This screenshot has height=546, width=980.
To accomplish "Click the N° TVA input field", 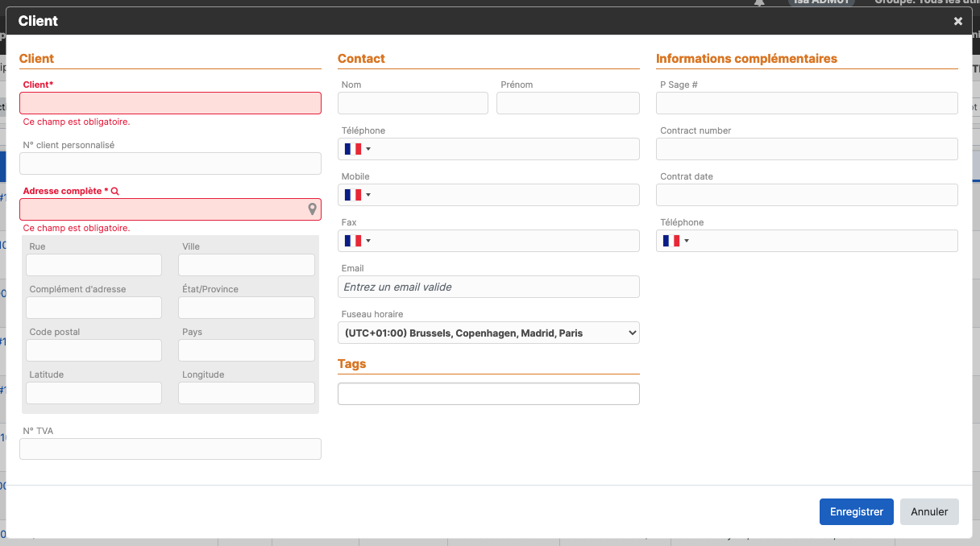I will (170, 449).
